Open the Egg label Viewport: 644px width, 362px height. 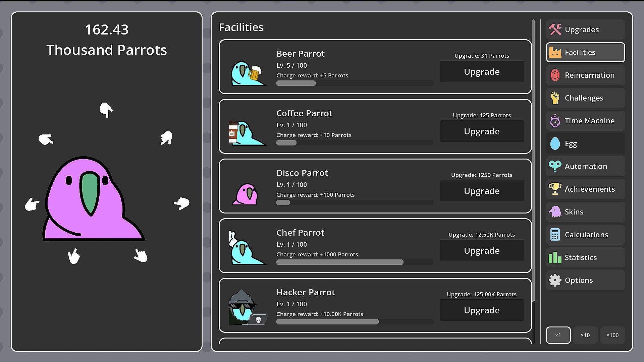point(571,144)
